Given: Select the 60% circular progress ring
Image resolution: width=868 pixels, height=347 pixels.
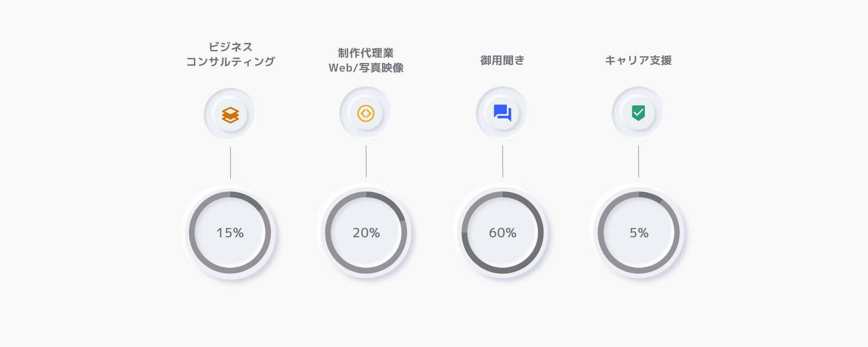Looking at the screenshot, I should point(503,233).
